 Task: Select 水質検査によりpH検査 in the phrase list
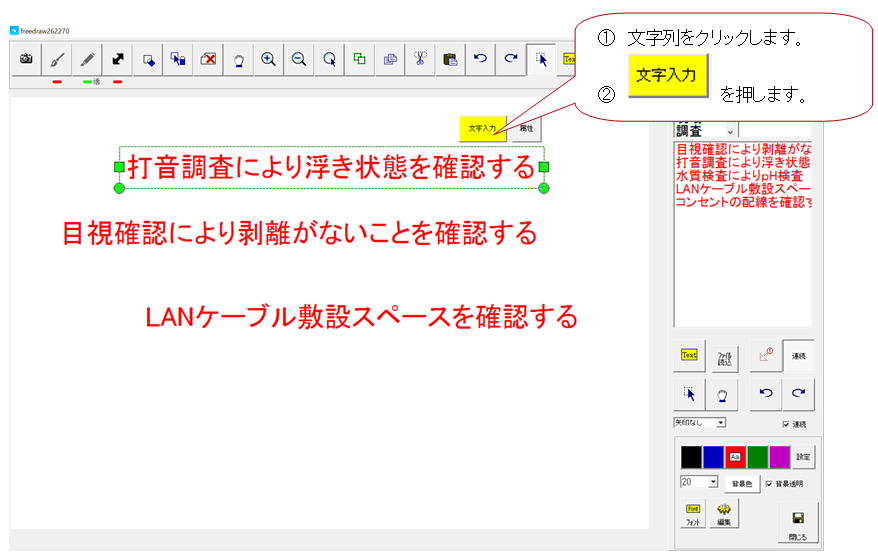coord(740,174)
